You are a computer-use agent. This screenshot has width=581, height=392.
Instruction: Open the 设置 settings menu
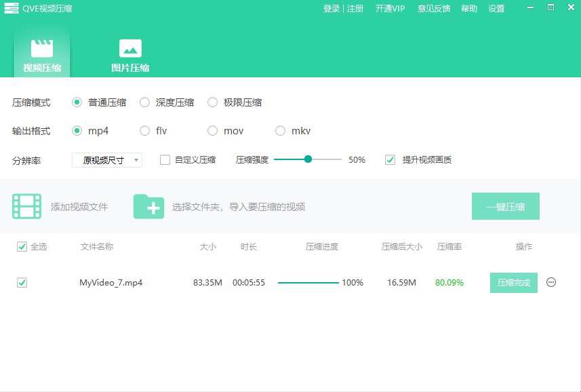496,9
